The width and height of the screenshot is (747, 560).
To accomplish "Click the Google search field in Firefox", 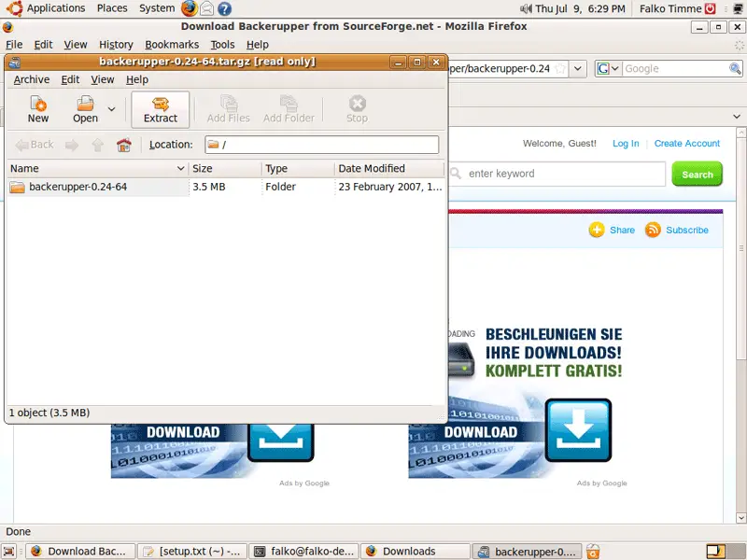I will click(675, 68).
